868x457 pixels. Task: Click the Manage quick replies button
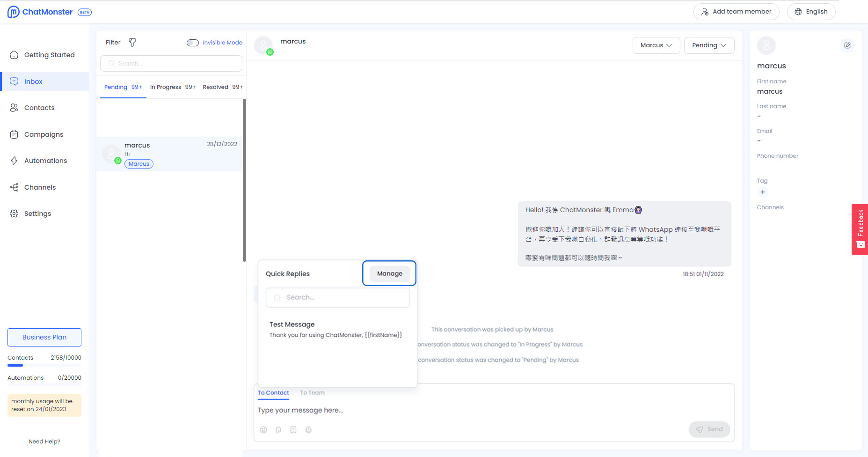389,273
